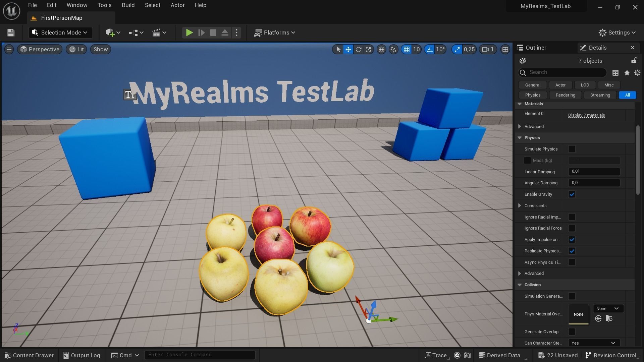644x362 pixels.
Task: Uncheck the Enable Gravity checkbox
Action: click(x=572, y=194)
